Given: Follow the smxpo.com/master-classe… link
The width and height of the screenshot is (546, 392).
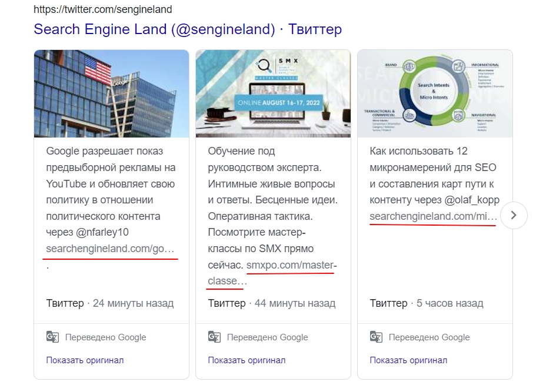Looking at the screenshot, I should coord(272,273).
